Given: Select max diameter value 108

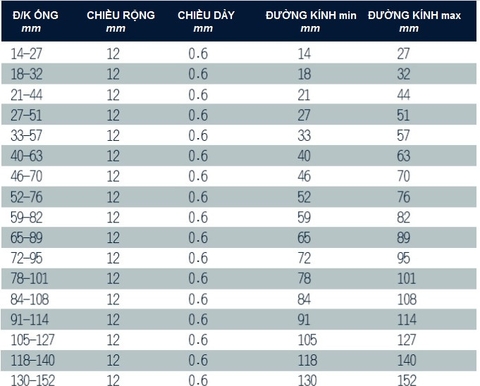Looking at the screenshot, I should (407, 299).
